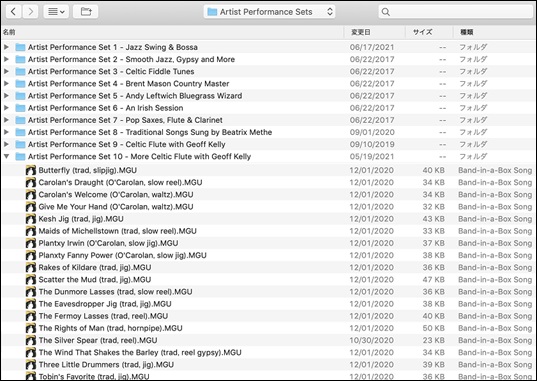Select Three Little Drummers (trad, jig).MGU file name

point(106,365)
